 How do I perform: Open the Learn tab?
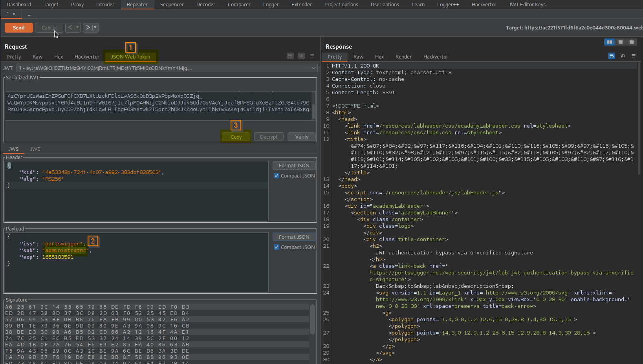pos(418,5)
